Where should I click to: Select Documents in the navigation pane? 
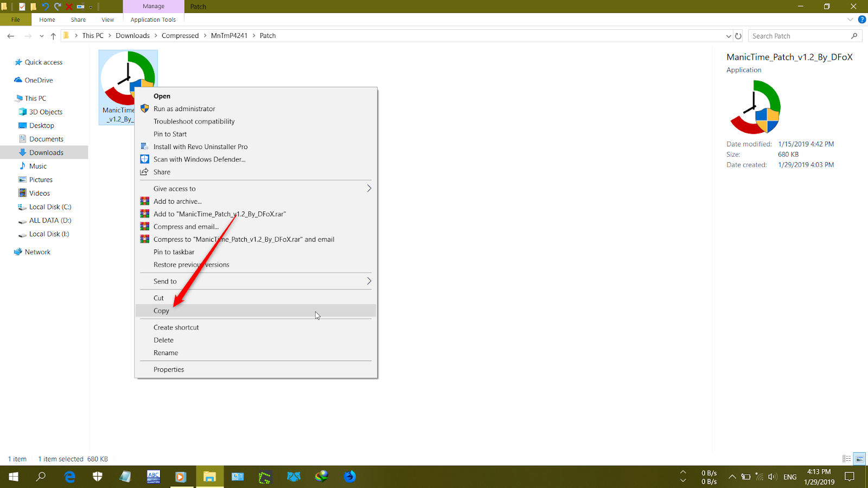point(46,139)
